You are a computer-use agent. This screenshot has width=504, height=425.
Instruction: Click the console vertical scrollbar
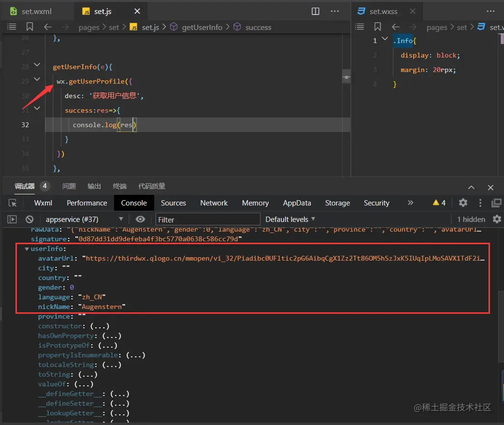click(x=502, y=326)
